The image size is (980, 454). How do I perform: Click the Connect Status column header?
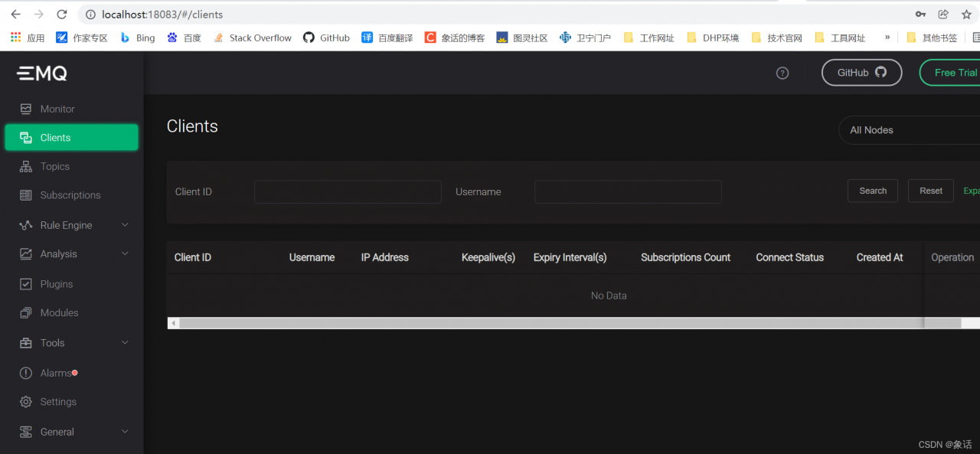[x=790, y=257]
